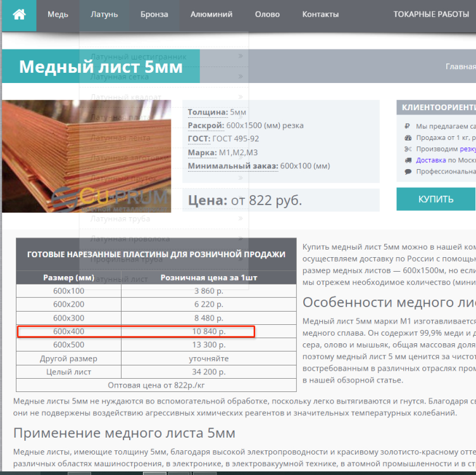Expand the Латунная труба submenu arrow
This screenshot has height=475, width=476.
point(241,218)
